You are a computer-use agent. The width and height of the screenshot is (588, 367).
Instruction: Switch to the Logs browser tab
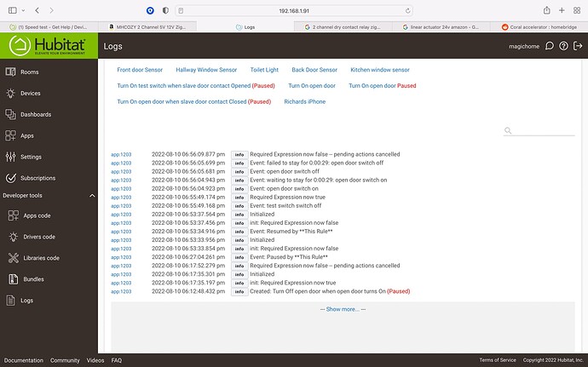245,27
